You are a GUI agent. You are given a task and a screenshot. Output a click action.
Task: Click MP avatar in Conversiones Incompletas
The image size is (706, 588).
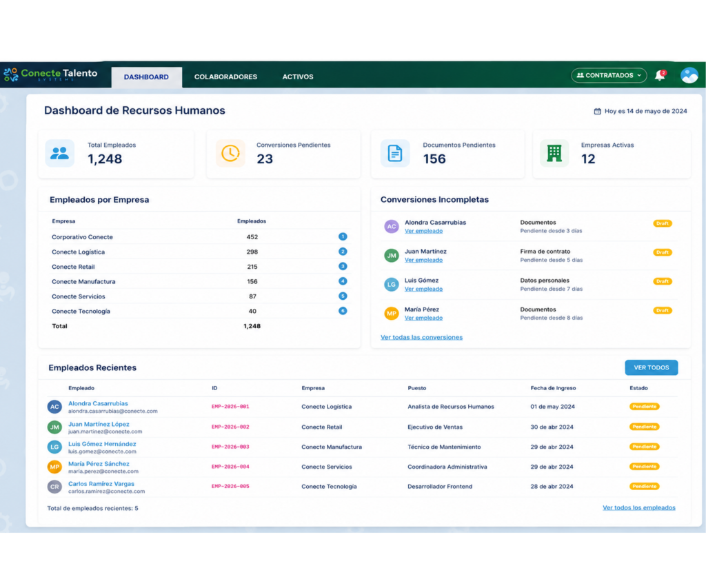[392, 314]
